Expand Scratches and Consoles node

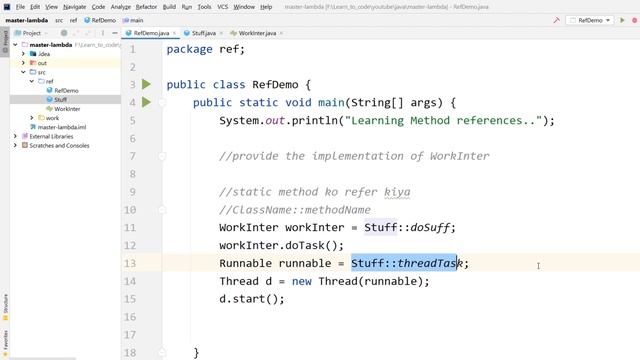click(x=15, y=145)
